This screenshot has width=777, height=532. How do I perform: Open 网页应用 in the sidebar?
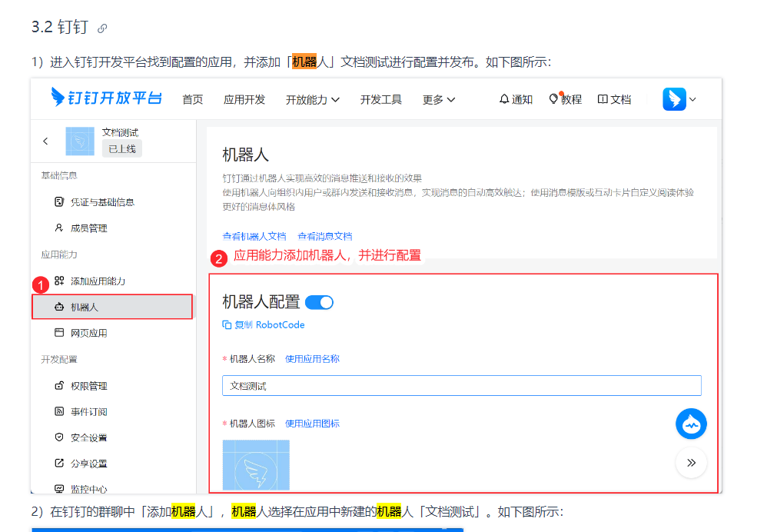click(x=88, y=333)
